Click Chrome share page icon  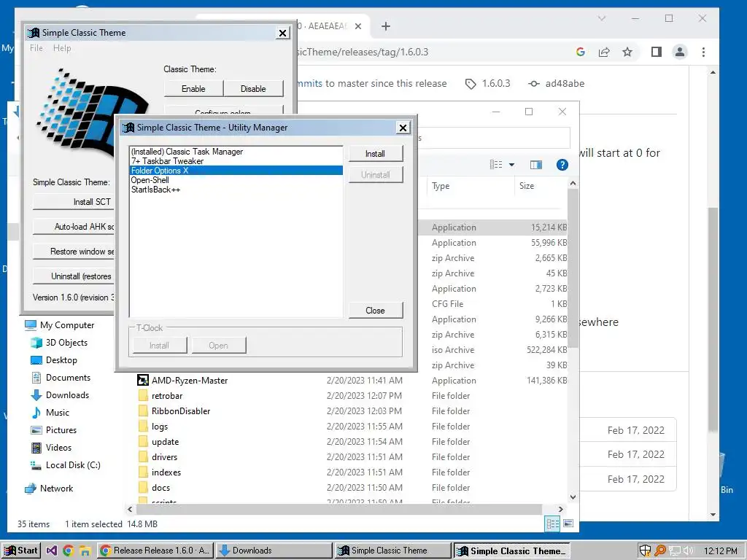[x=604, y=52]
